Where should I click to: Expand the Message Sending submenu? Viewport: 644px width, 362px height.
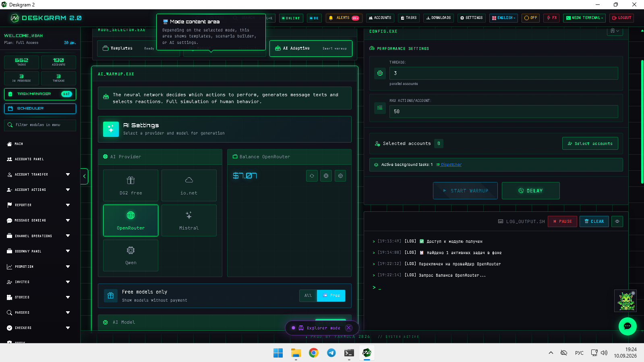coord(38,220)
